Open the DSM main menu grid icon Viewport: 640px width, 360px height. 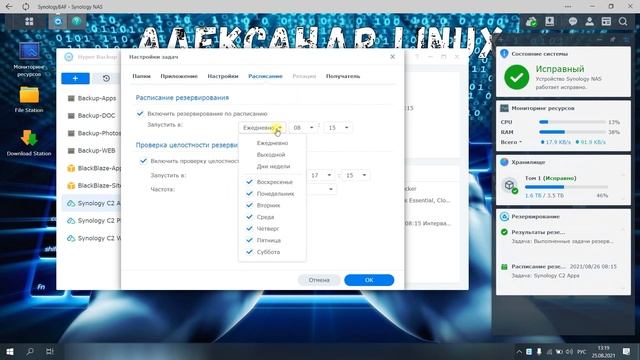29,22
